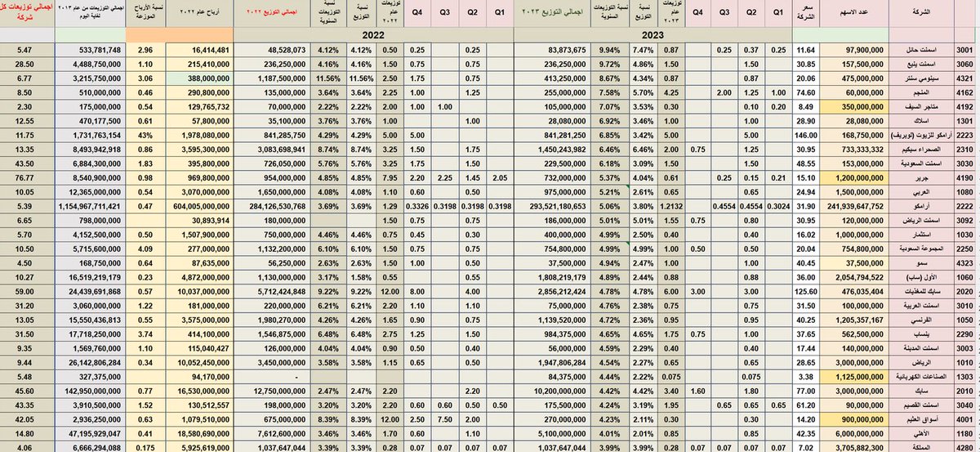Click company name cell أرامكو
Image resolution: width=980 pixels, height=452 pixels.
coord(920,206)
